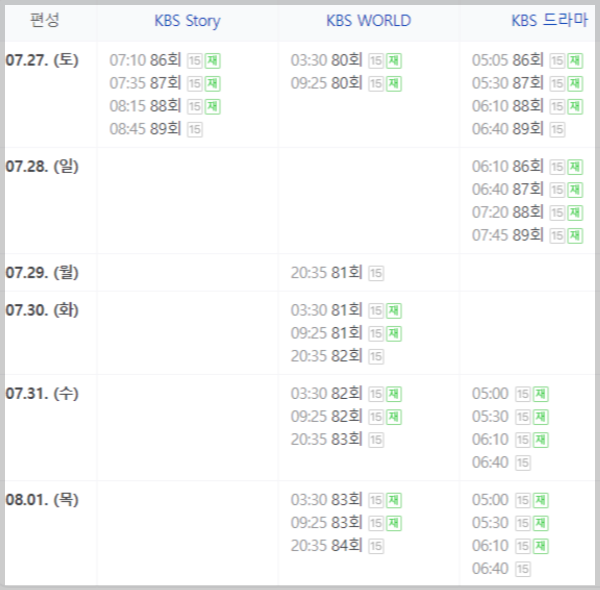Click KBS WORLD 09:25 80회 entry
The height and width of the screenshot is (590, 600).
pos(326,83)
